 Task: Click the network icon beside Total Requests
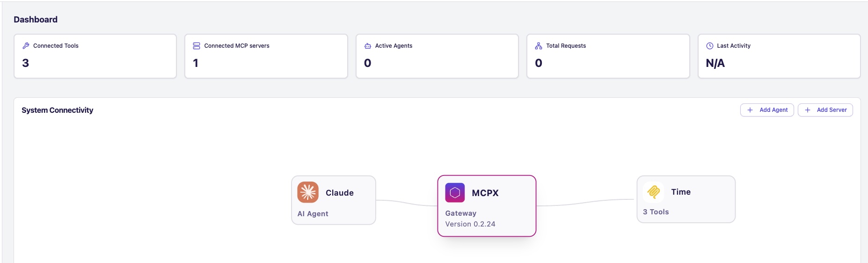click(539, 46)
